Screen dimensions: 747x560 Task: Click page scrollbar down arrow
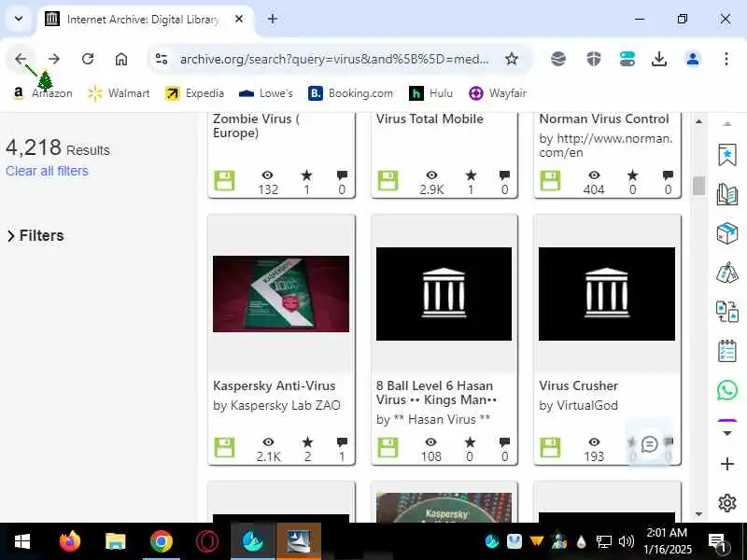(698, 514)
